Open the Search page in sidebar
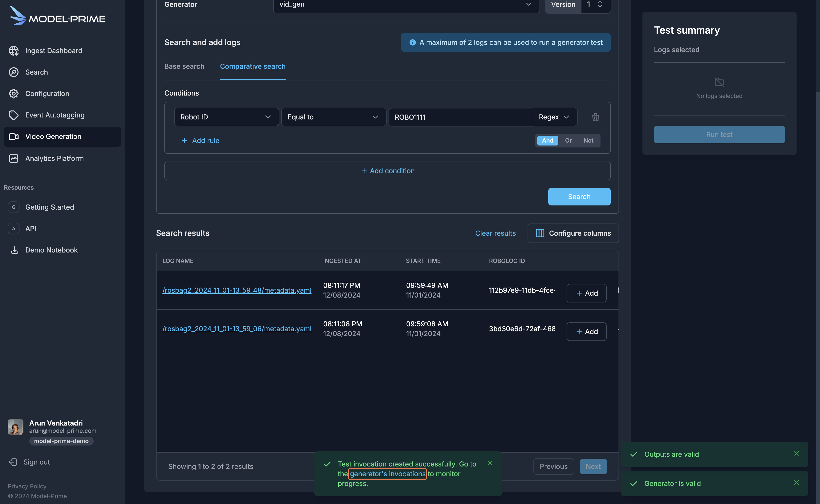820x504 pixels. click(x=62, y=72)
